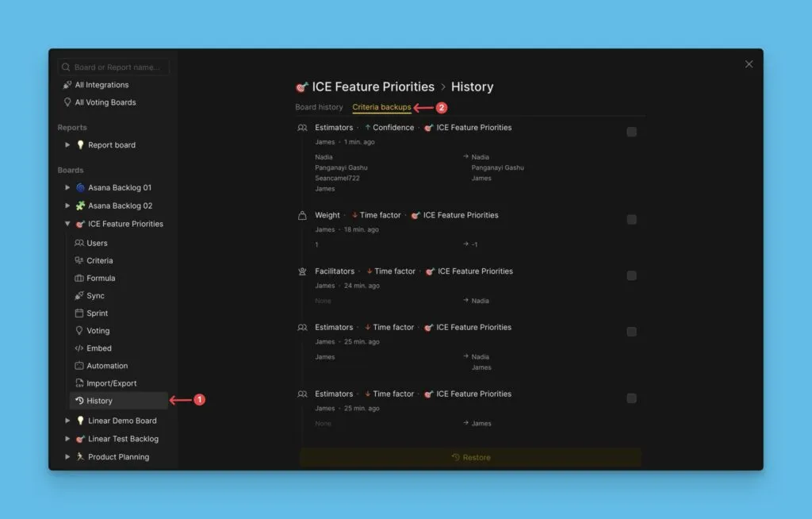
Task: Select the Criteria backups tab
Action: tap(381, 107)
